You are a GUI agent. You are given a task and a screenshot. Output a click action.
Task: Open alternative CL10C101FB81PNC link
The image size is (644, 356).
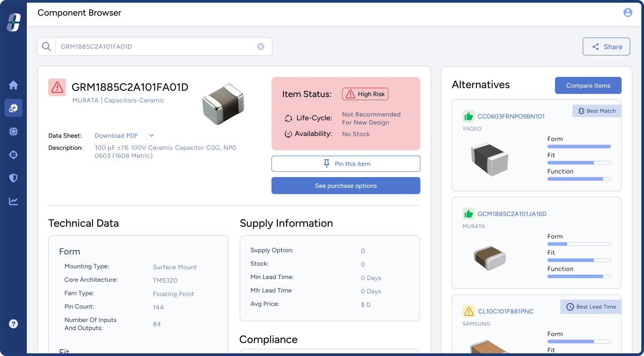point(506,311)
